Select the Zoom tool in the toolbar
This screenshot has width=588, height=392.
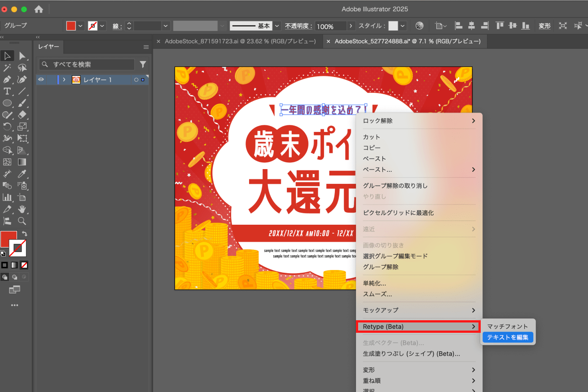click(x=22, y=221)
